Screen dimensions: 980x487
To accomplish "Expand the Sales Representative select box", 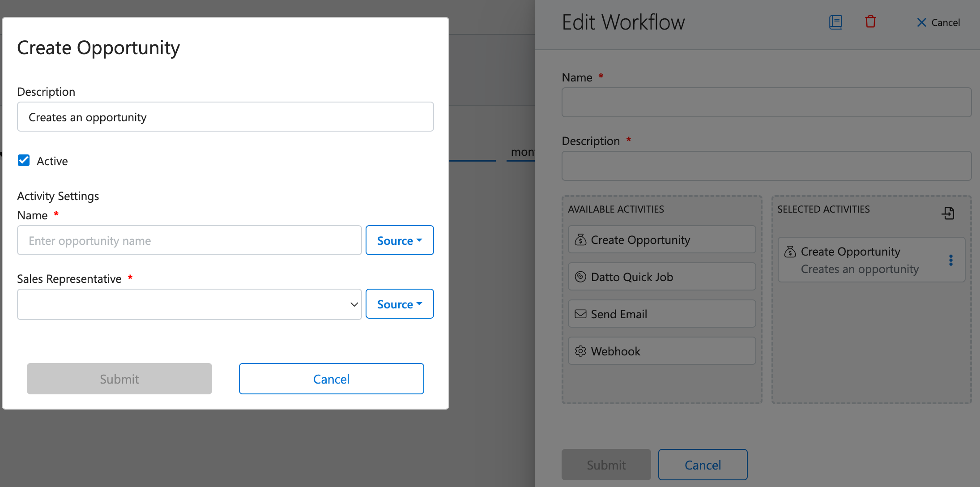I will (189, 304).
